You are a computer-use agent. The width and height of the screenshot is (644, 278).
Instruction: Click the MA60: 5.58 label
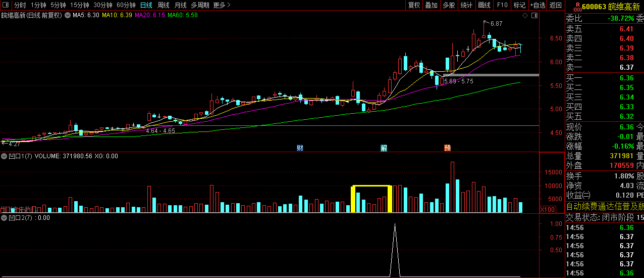coord(183,15)
